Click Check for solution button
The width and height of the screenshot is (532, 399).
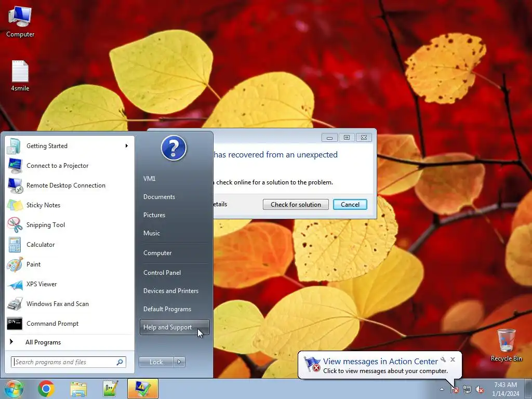296,205
